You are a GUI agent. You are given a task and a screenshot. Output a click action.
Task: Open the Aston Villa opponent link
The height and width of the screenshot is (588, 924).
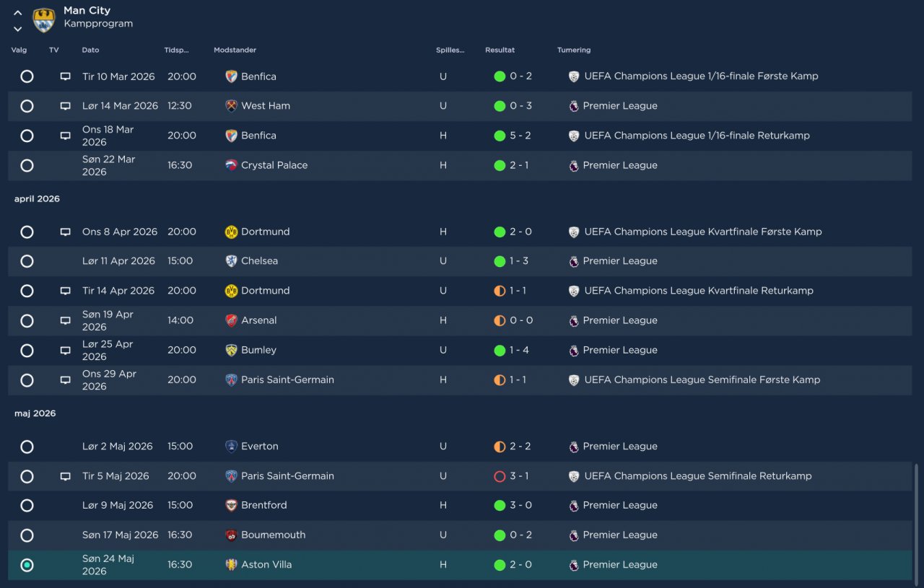266,565
